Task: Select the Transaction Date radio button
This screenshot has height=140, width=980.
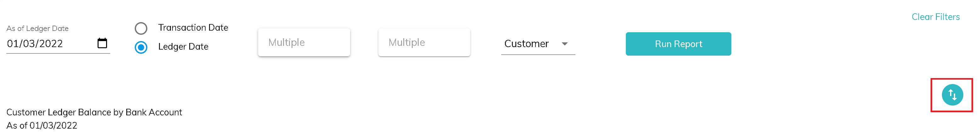Action: 141,28
